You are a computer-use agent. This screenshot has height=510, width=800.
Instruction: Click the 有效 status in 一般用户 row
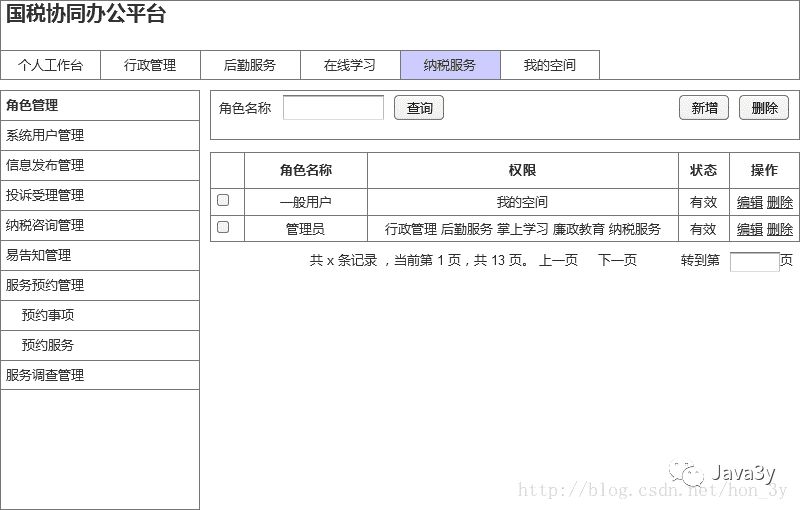click(704, 202)
